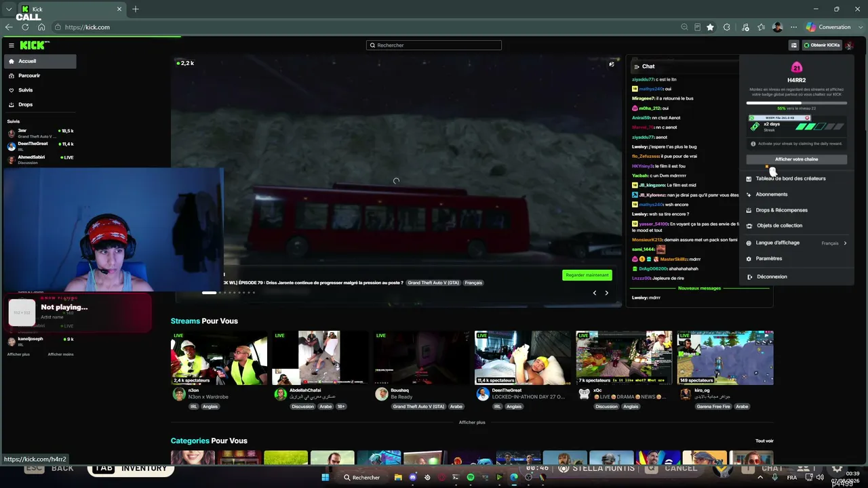
Task: Open Drops in the sidebar
Action: (40, 104)
